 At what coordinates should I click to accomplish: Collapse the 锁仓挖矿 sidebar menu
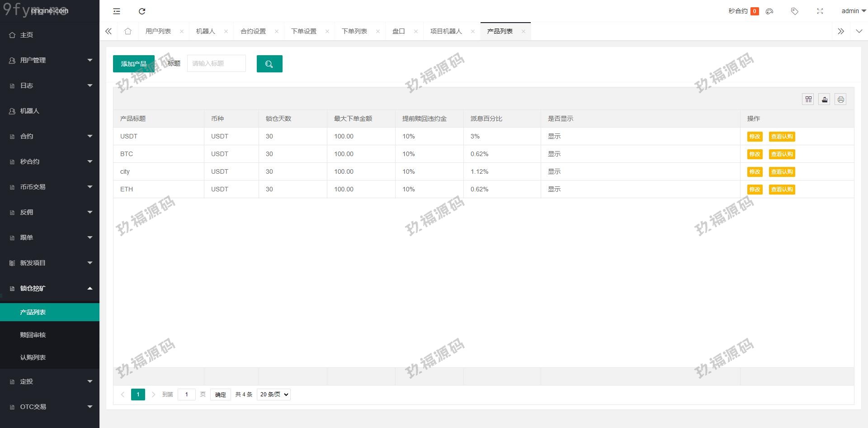[x=50, y=288]
